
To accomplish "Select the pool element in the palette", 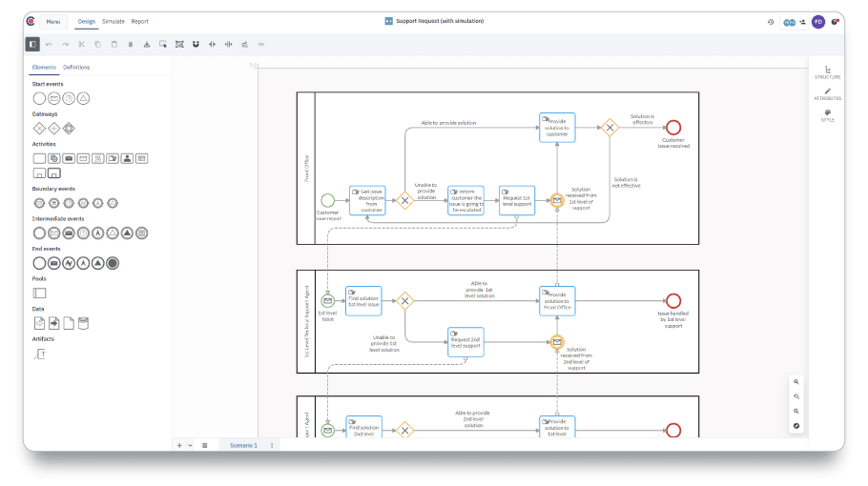I will click(39, 294).
